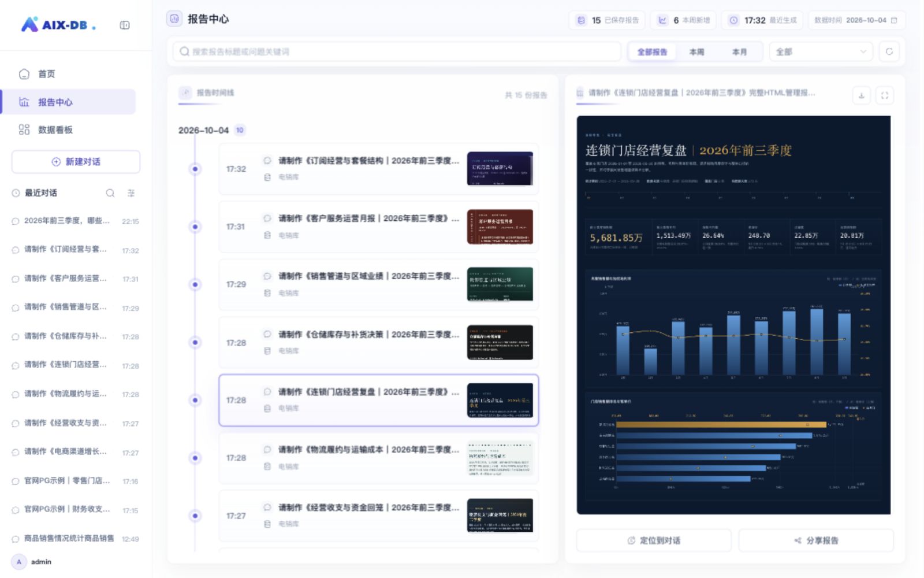Viewport: 924px width, 578px height.
Task: Expand the 全部 dropdown filter
Action: pos(821,52)
